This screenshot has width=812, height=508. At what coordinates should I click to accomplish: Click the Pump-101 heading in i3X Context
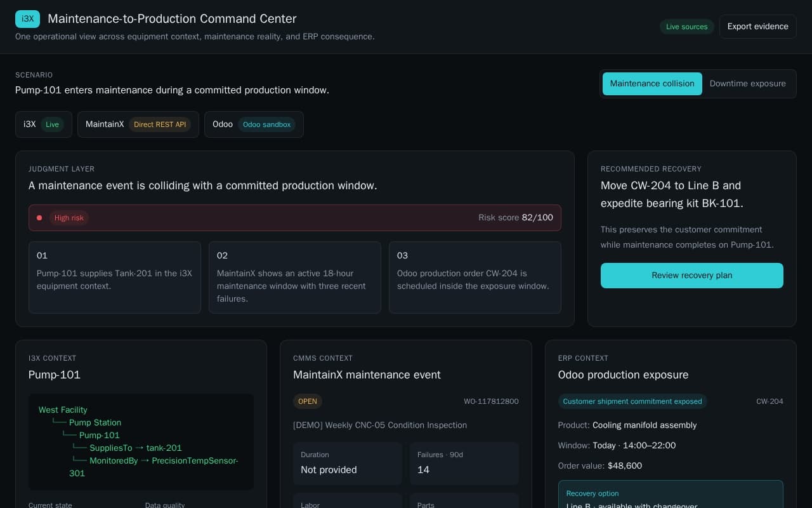click(55, 375)
